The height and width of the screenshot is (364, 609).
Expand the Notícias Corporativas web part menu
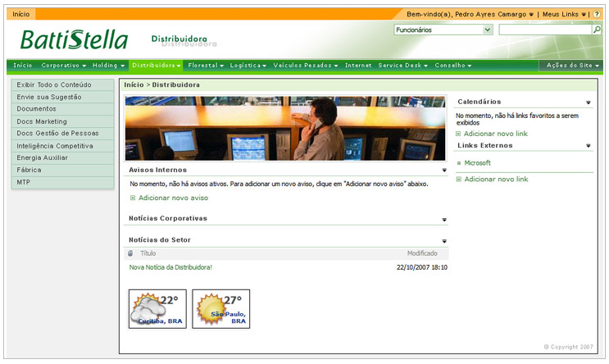(x=444, y=220)
